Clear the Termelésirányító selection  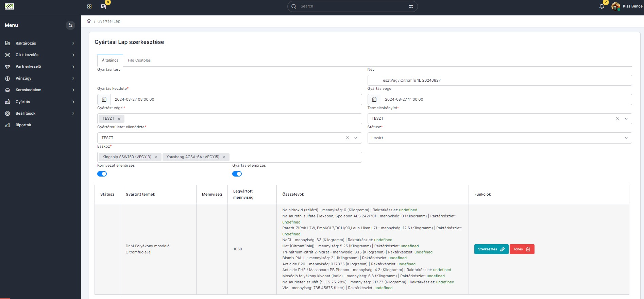coord(617,119)
